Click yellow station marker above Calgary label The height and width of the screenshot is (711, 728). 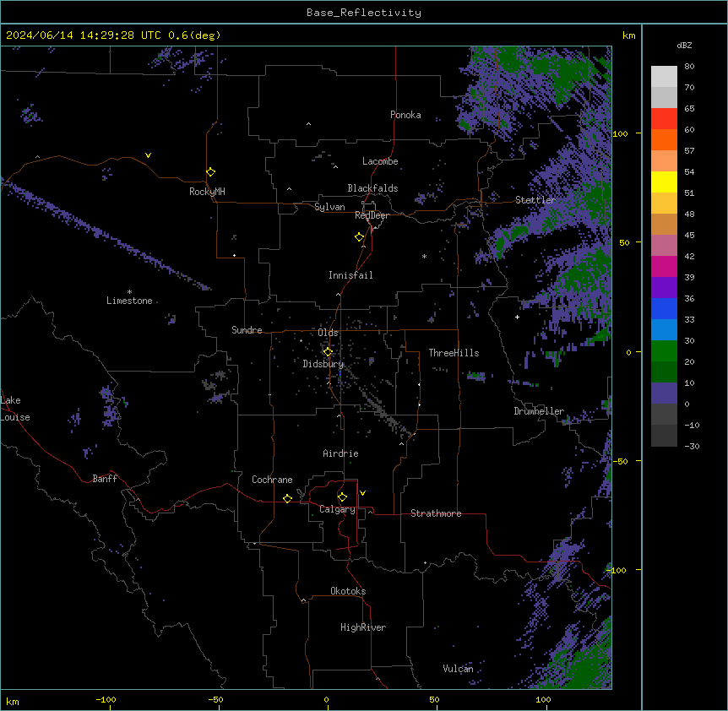tap(342, 497)
